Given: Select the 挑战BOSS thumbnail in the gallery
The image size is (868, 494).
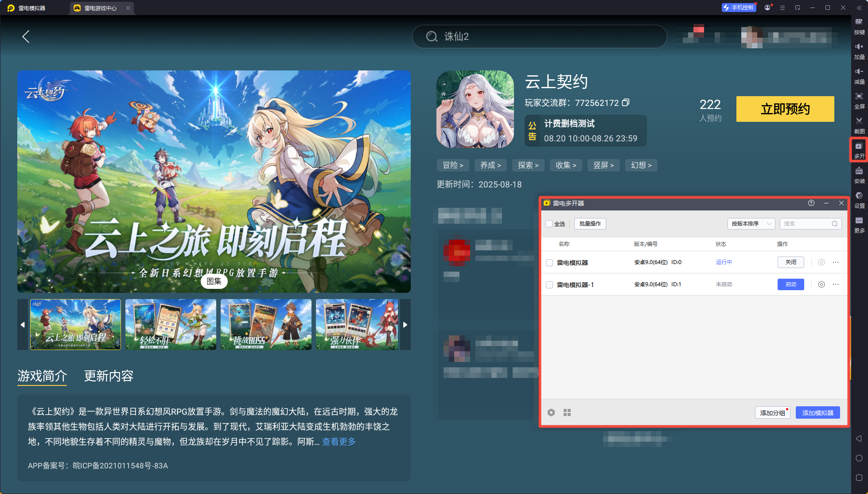Looking at the screenshot, I should click(265, 324).
